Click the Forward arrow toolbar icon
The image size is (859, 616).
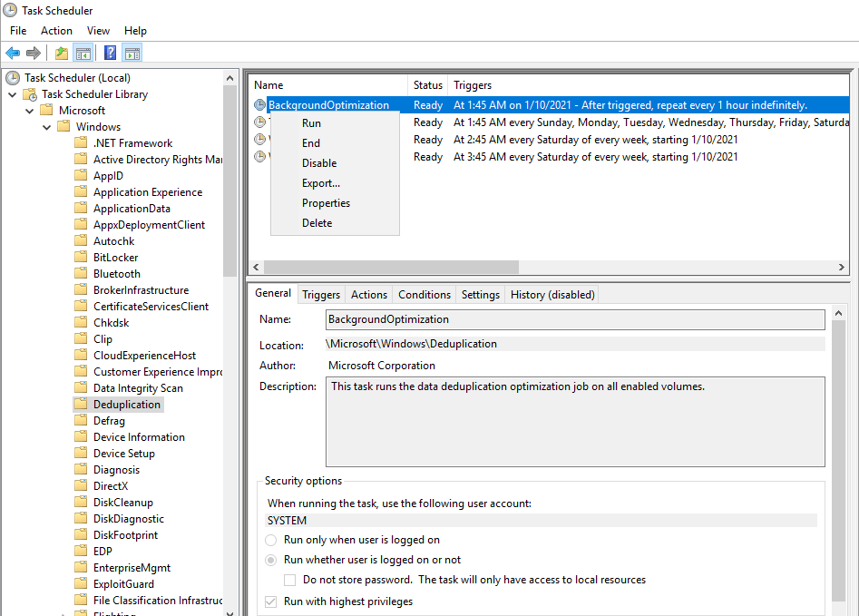point(34,54)
